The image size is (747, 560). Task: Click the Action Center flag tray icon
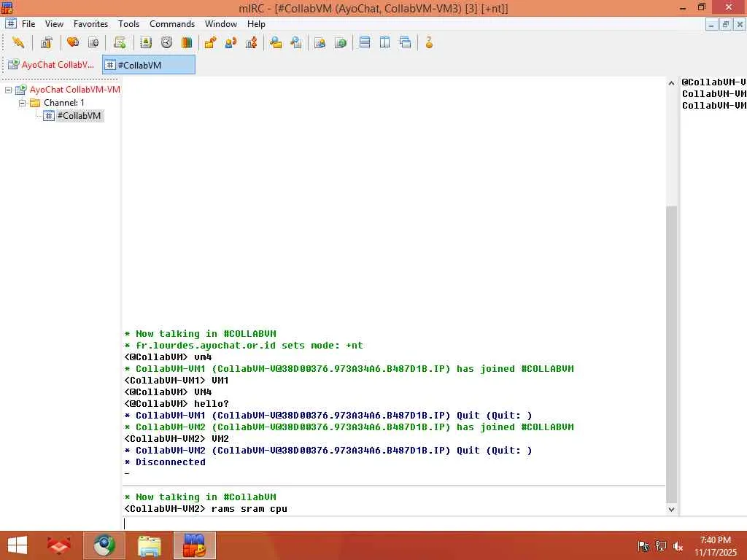(643, 546)
